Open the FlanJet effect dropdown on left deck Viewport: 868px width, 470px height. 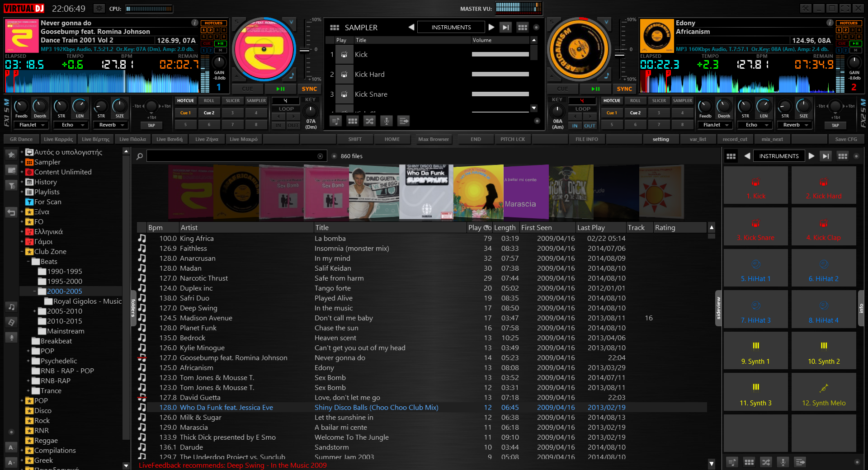tap(31, 125)
